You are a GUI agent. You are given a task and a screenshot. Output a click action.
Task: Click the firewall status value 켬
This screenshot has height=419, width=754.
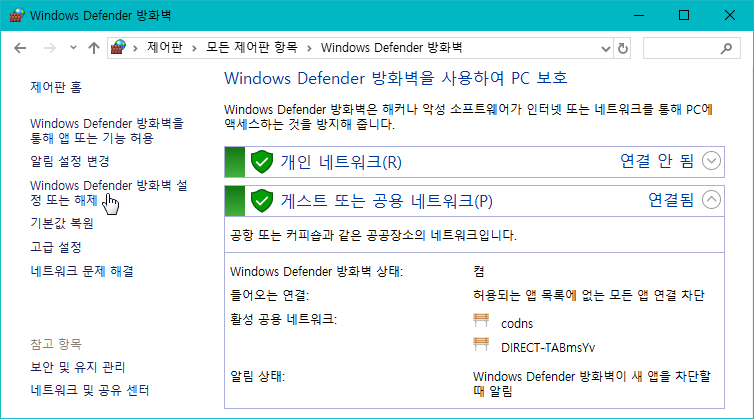pos(479,271)
